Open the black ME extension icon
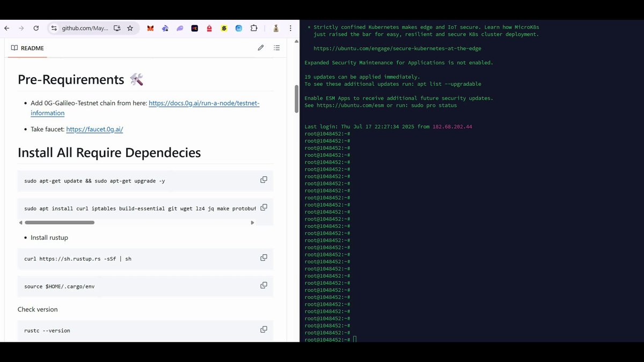 click(195, 28)
